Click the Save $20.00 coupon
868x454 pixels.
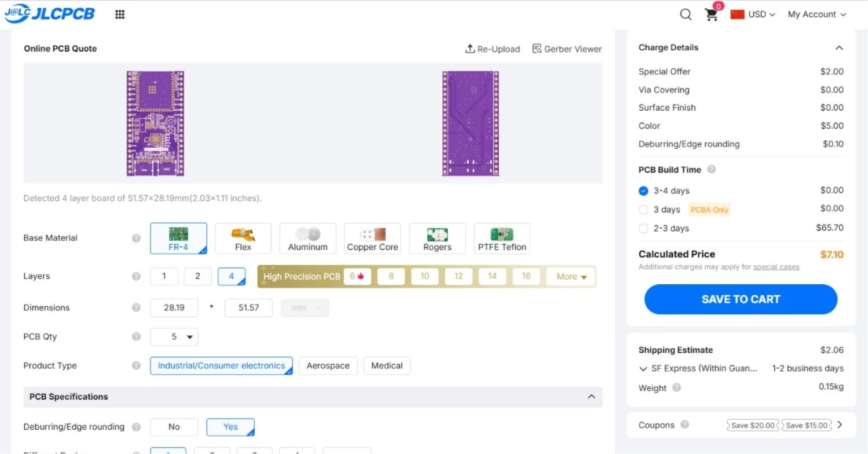pos(753,425)
